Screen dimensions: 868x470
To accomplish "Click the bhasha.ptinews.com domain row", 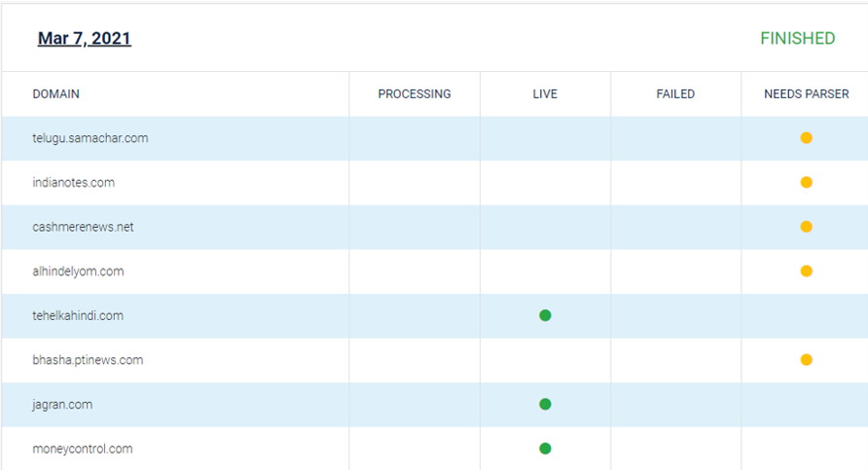I will 435,360.
